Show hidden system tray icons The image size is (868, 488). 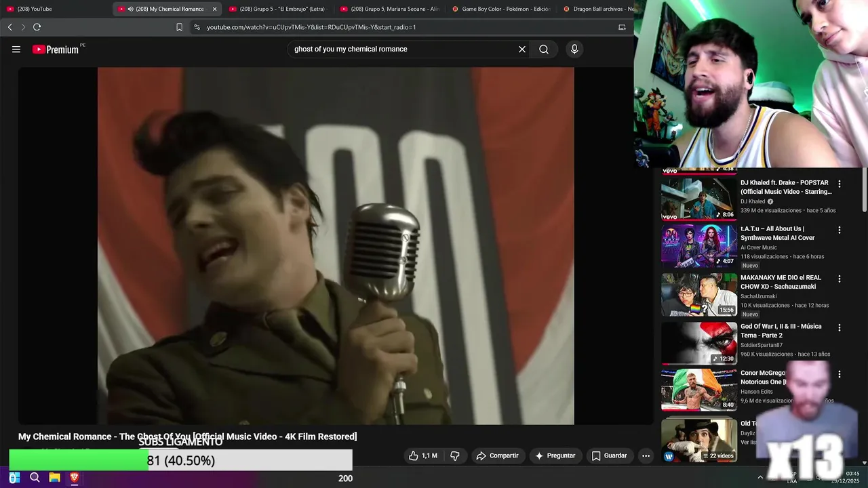pos(760,478)
